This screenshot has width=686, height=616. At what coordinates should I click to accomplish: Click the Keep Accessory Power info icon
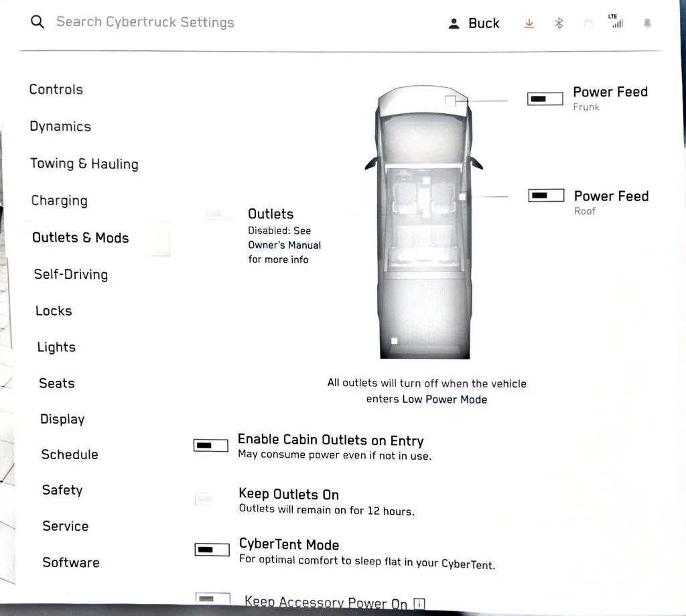pyautogui.click(x=419, y=604)
